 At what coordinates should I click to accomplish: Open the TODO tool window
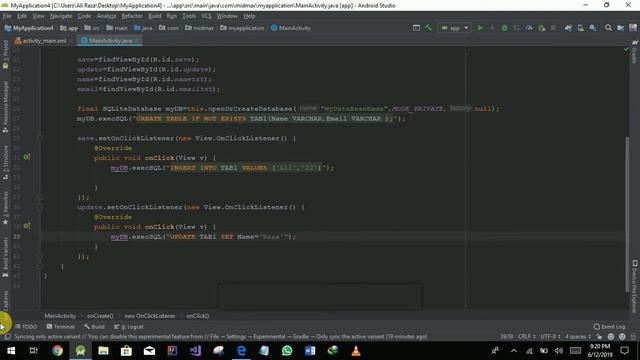coord(26,327)
